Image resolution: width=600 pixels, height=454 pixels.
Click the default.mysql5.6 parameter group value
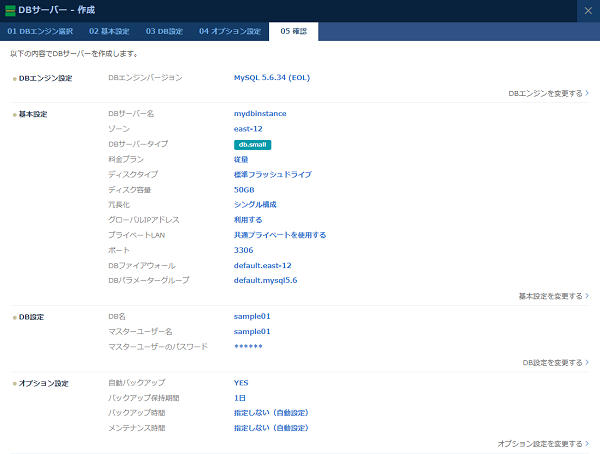click(266, 281)
